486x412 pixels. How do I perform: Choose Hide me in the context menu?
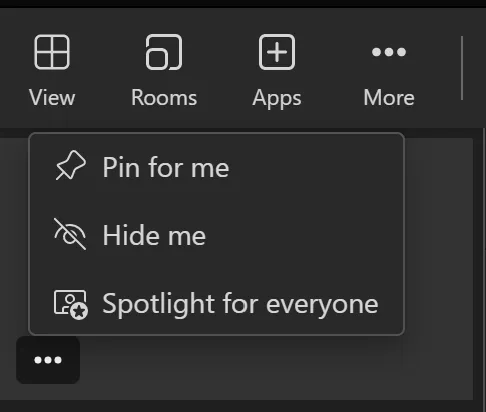pyautogui.click(x=217, y=235)
